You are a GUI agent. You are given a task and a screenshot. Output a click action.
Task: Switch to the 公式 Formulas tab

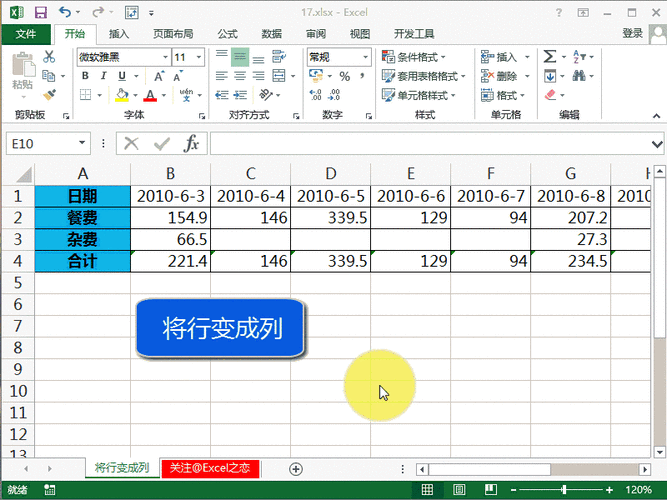228,34
